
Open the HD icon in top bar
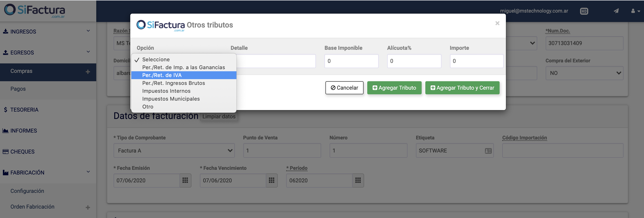(x=584, y=11)
